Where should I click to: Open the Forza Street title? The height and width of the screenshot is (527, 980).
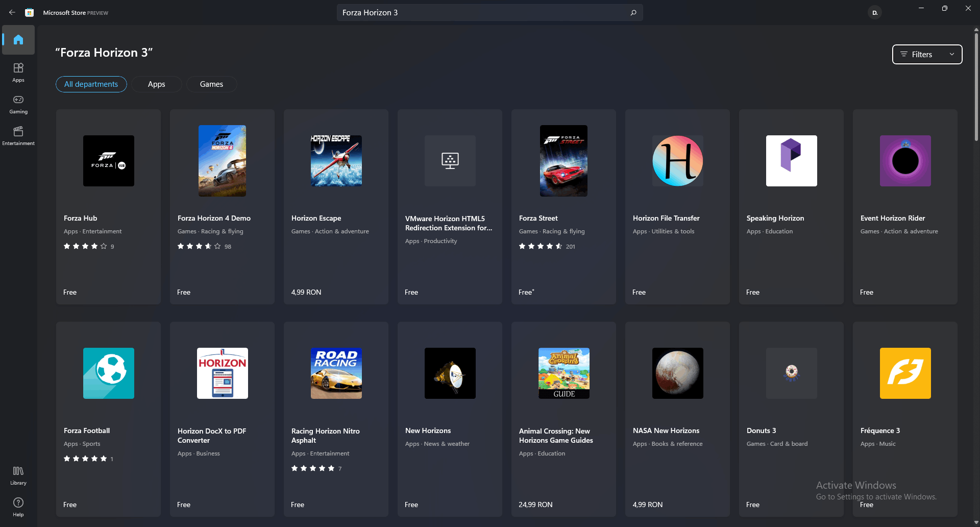coord(538,218)
